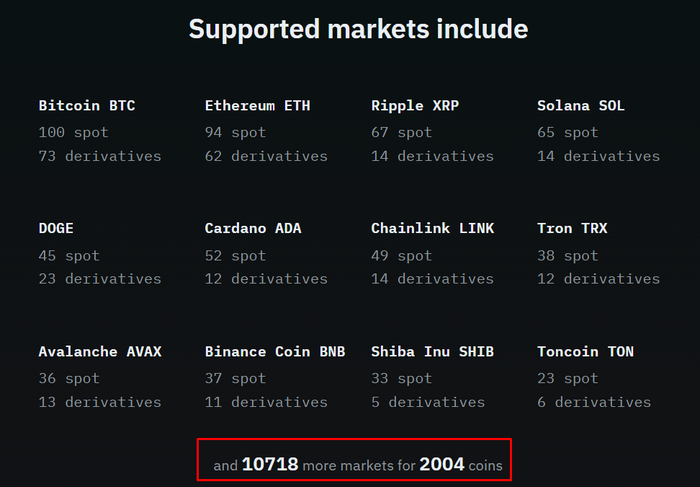This screenshot has height=487, width=700.
Task: Click the 2004 coins number
Action: [x=441, y=464]
